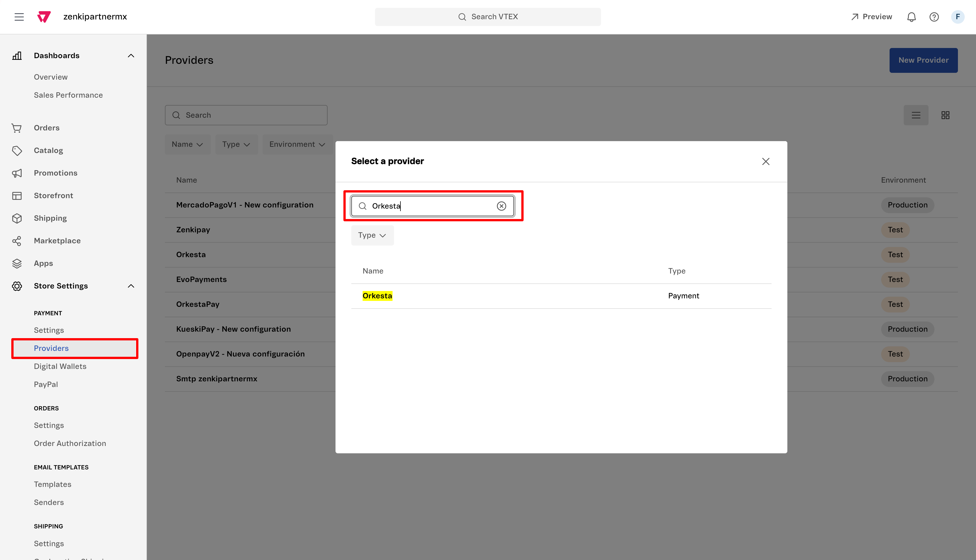Open Email Templates menu item
This screenshot has width=976, height=560.
[53, 485]
